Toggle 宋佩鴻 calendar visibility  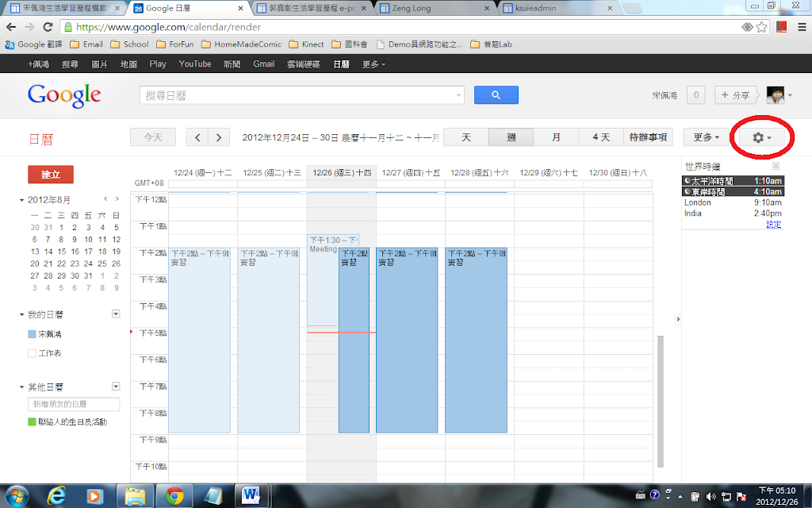pyautogui.click(x=32, y=334)
